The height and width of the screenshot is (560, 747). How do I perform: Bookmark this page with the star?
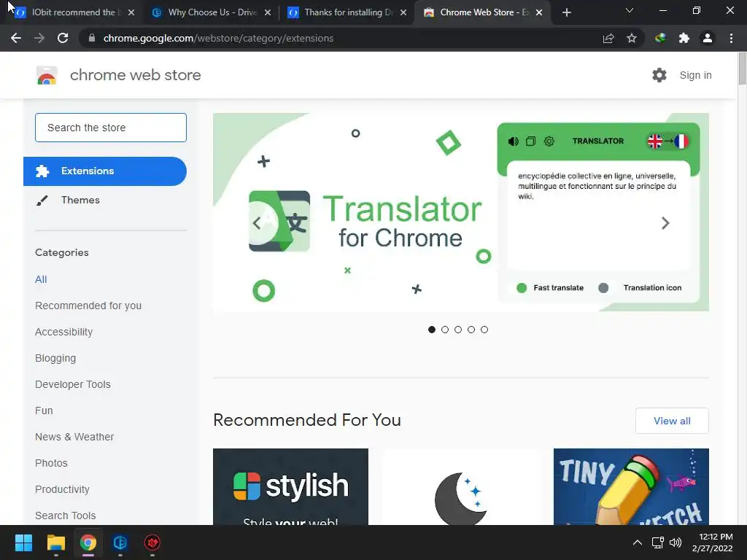click(x=632, y=38)
